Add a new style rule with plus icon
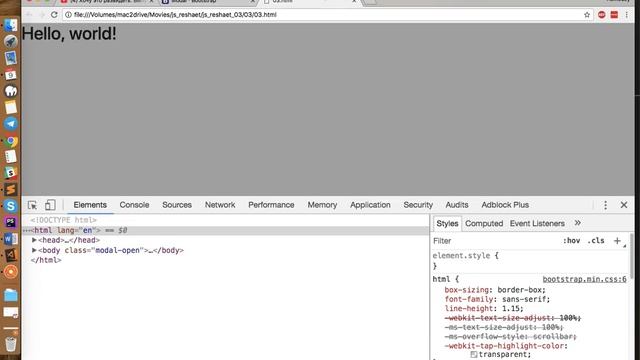 617,241
